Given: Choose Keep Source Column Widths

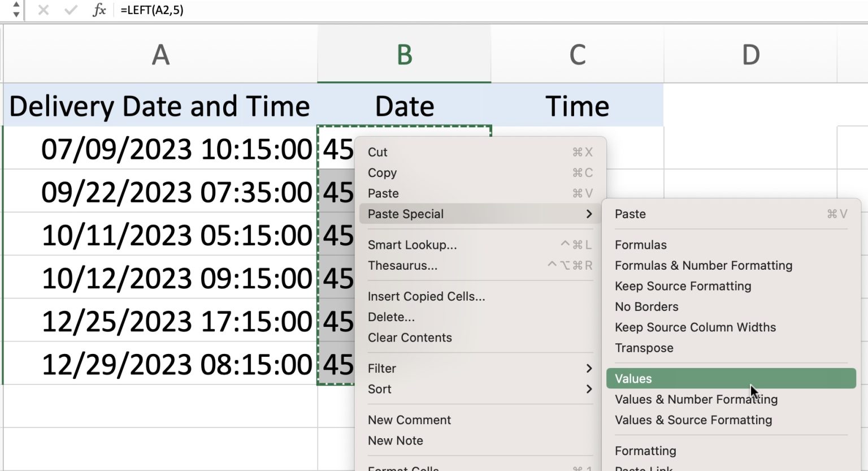Looking at the screenshot, I should 695,327.
